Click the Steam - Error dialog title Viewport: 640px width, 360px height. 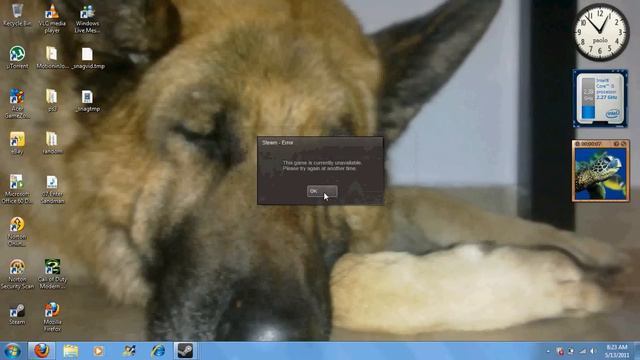coord(278,143)
